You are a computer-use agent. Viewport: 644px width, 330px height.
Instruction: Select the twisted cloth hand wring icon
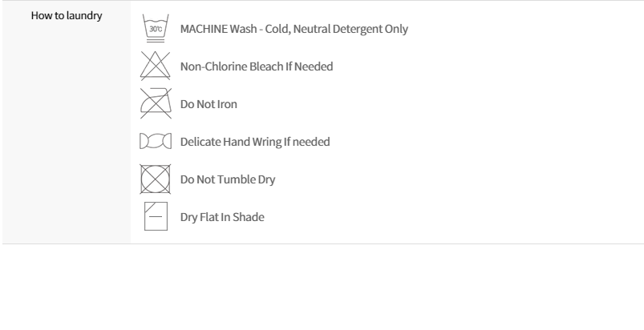click(x=154, y=143)
